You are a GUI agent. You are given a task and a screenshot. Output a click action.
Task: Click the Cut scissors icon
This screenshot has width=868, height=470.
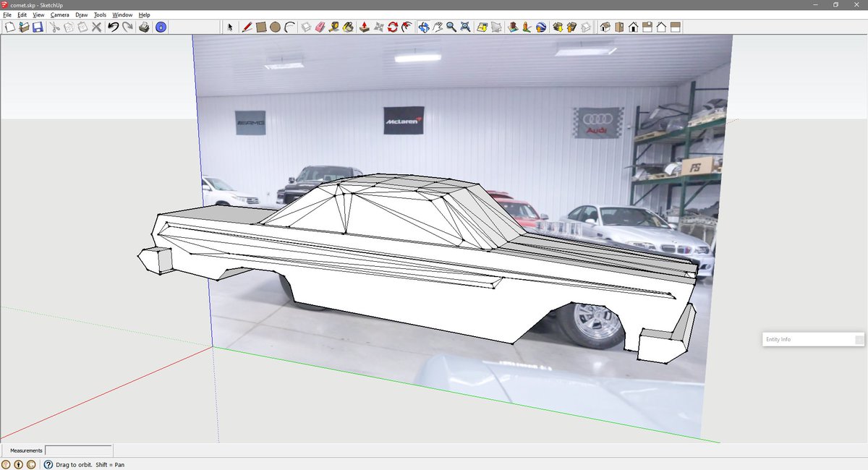tap(55, 27)
